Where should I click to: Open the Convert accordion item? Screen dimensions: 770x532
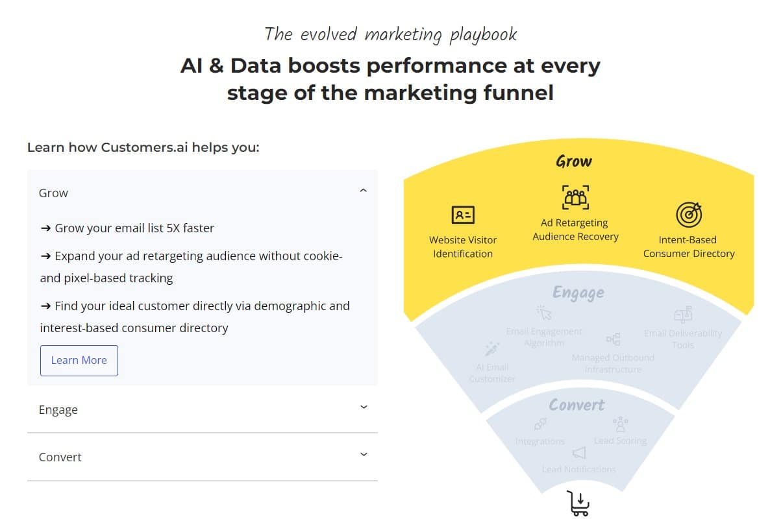tap(60, 457)
